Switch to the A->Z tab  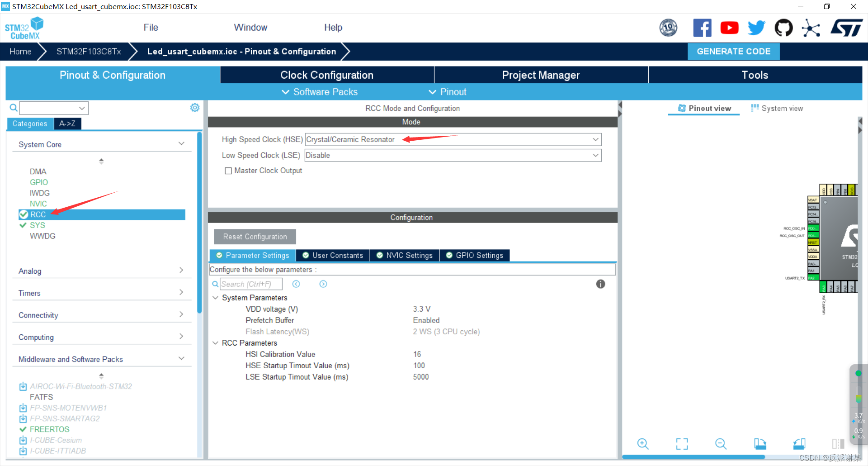(x=67, y=124)
